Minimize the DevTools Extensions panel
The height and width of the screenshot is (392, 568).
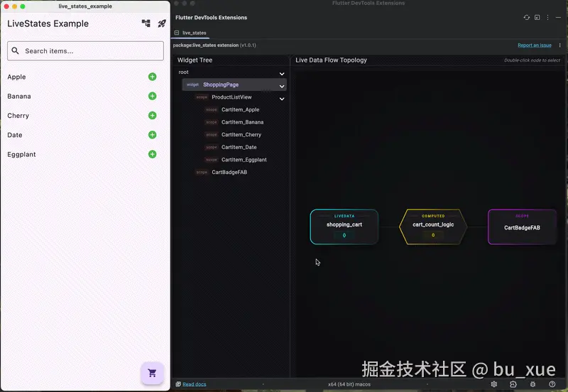click(x=558, y=17)
